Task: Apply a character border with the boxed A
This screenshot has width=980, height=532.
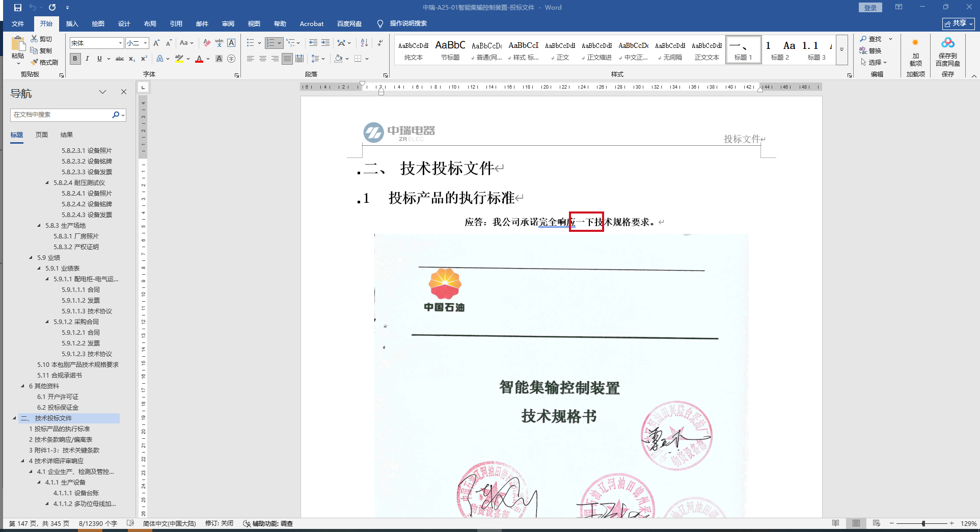Action: [231, 43]
